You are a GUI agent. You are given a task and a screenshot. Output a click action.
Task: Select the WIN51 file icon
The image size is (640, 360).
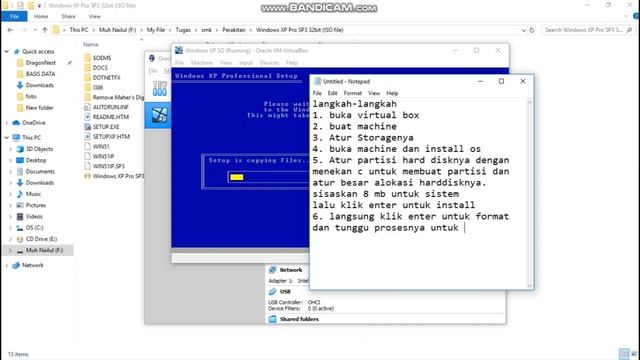pyautogui.click(x=87, y=146)
